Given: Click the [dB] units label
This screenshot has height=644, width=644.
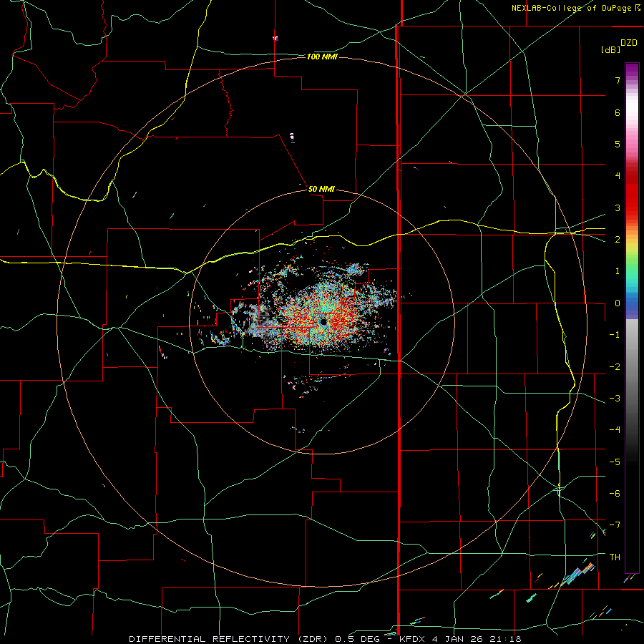Looking at the screenshot, I should (610, 49).
